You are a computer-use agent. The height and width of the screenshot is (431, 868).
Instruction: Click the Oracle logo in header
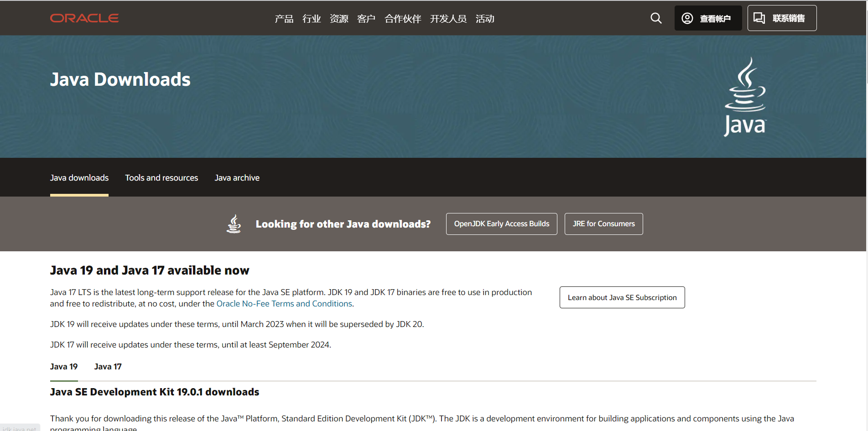(x=84, y=18)
